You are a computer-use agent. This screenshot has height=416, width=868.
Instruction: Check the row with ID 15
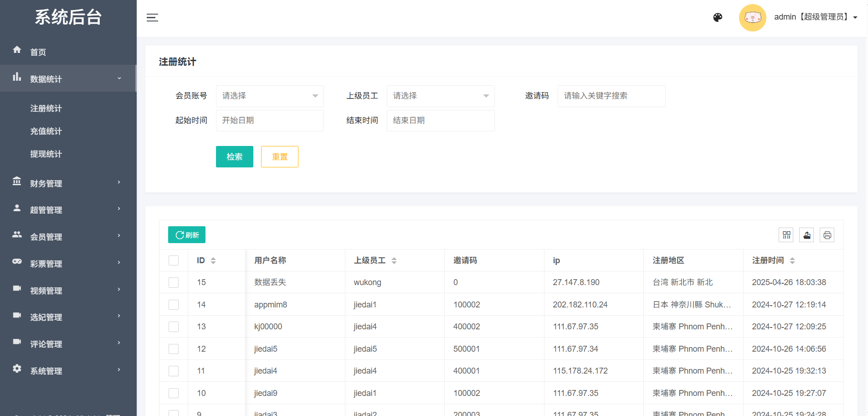coord(174,282)
